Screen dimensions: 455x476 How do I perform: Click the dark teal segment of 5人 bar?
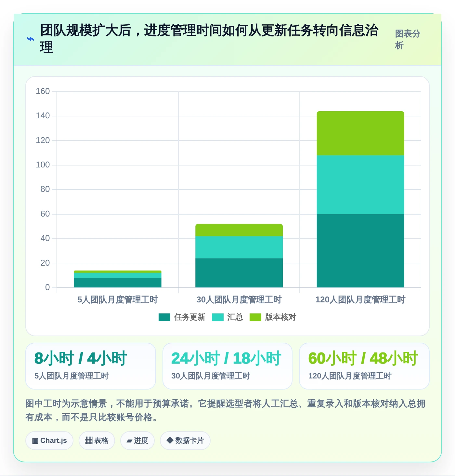[x=118, y=283]
